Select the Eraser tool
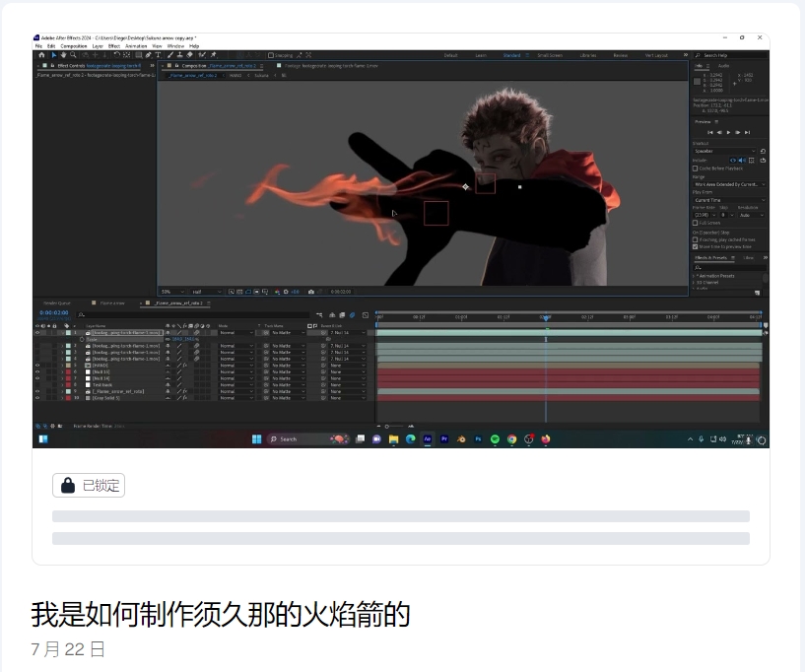The width and height of the screenshot is (805, 672). pos(189,55)
